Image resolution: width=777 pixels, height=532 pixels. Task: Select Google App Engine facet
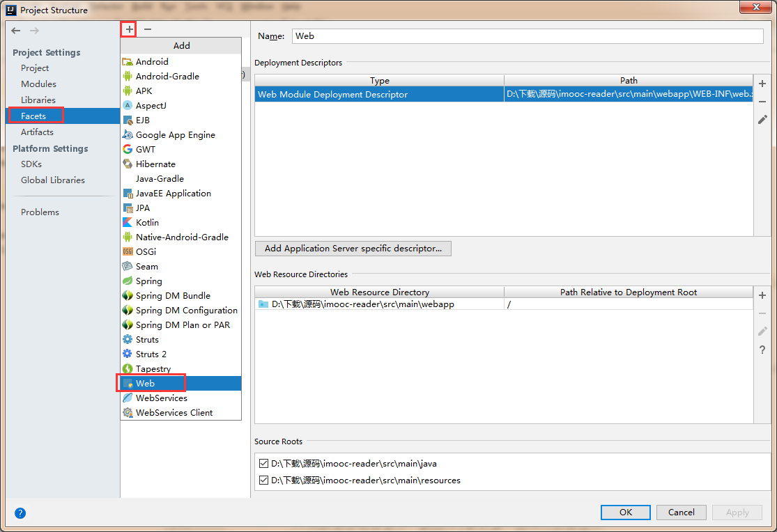[x=181, y=134]
